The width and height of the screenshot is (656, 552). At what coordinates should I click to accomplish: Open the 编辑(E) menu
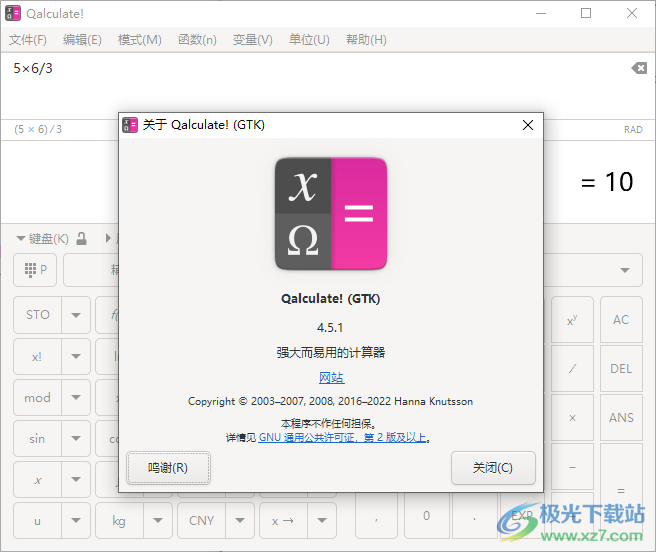[82, 40]
